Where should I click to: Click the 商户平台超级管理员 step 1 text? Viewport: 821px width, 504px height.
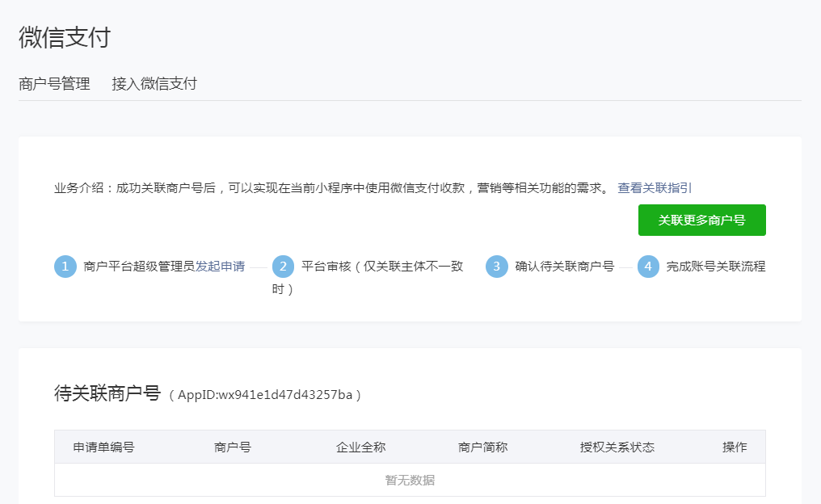coord(139,267)
